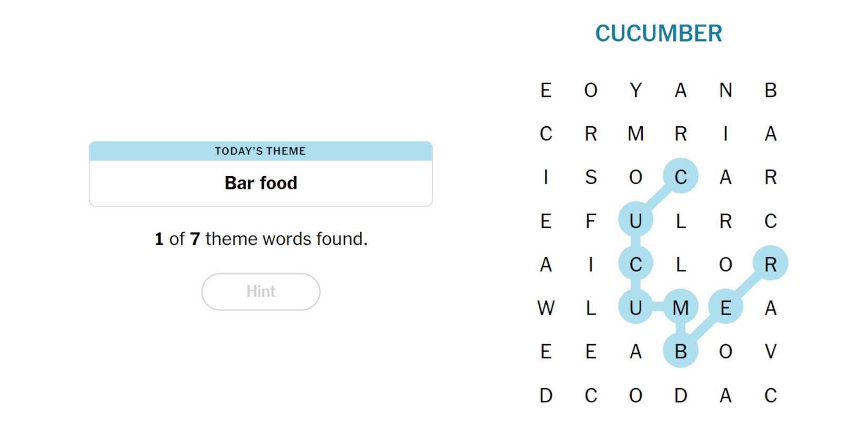Tap the highlighted letter E
Screen dimensions: 868x434
pyautogui.click(x=725, y=308)
